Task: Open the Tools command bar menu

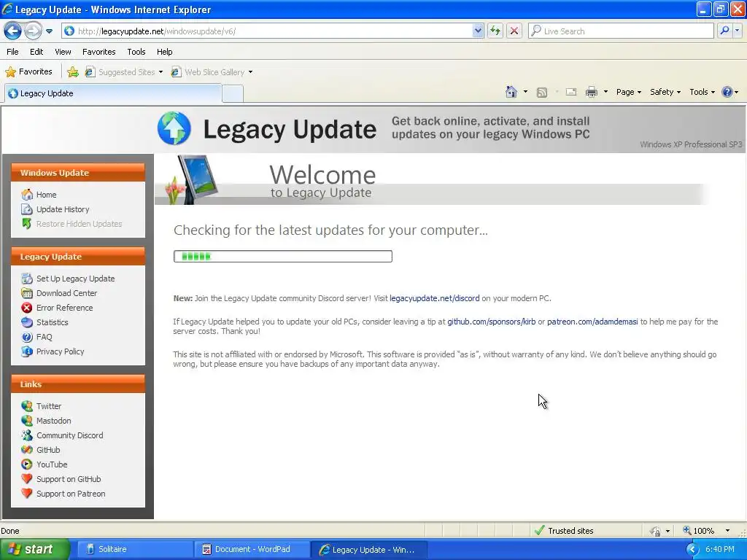Action: 703,92
